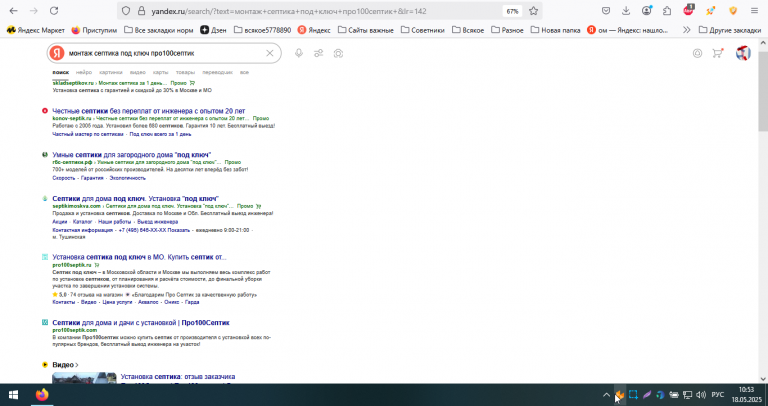Click the Firefox taskbar icon
Viewport: 768px width, 406px height.
pos(42,395)
